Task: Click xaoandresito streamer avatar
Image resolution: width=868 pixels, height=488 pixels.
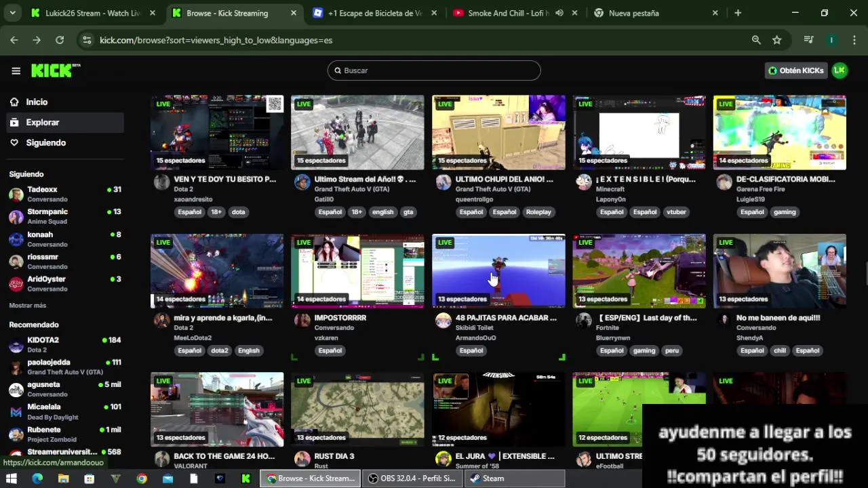Action: coord(161,182)
